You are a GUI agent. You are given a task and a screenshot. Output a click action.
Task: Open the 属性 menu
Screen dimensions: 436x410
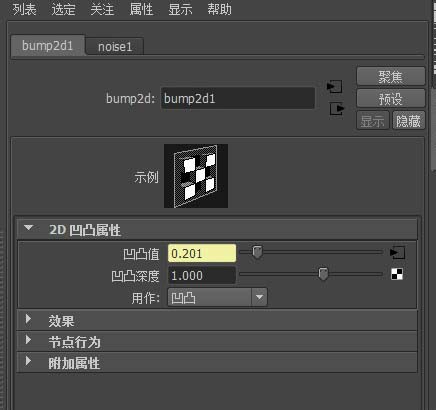coord(141,9)
